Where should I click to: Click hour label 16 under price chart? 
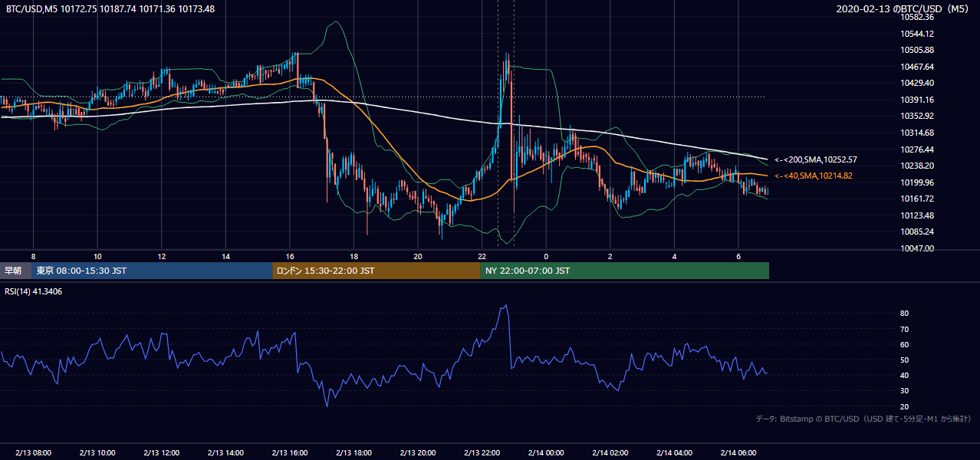pyautogui.click(x=290, y=256)
